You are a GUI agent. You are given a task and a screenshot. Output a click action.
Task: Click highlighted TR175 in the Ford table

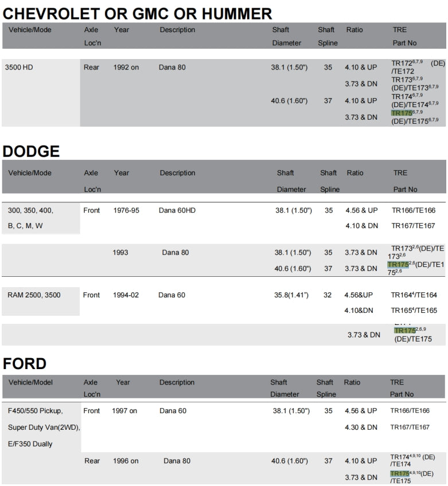tap(400, 473)
